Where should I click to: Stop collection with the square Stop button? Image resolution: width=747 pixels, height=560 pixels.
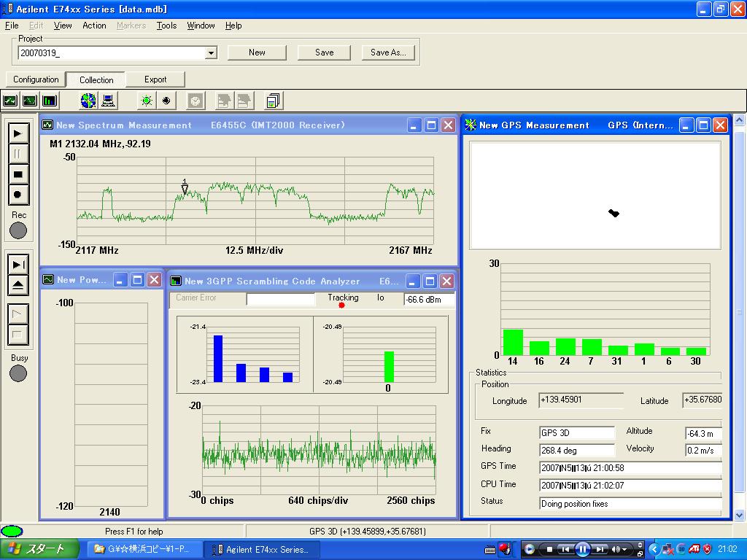tap(18, 174)
